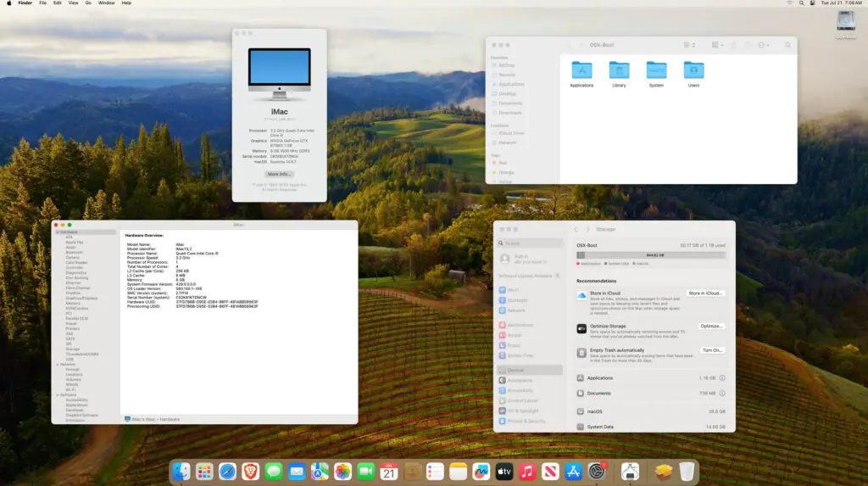This screenshot has height=486, width=868.
Task: Open the View menu
Action: 73,3
